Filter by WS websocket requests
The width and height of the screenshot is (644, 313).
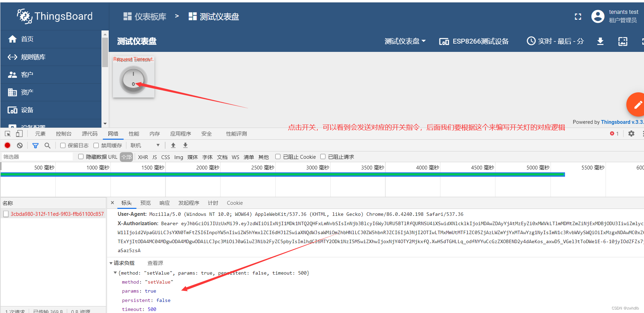point(235,157)
